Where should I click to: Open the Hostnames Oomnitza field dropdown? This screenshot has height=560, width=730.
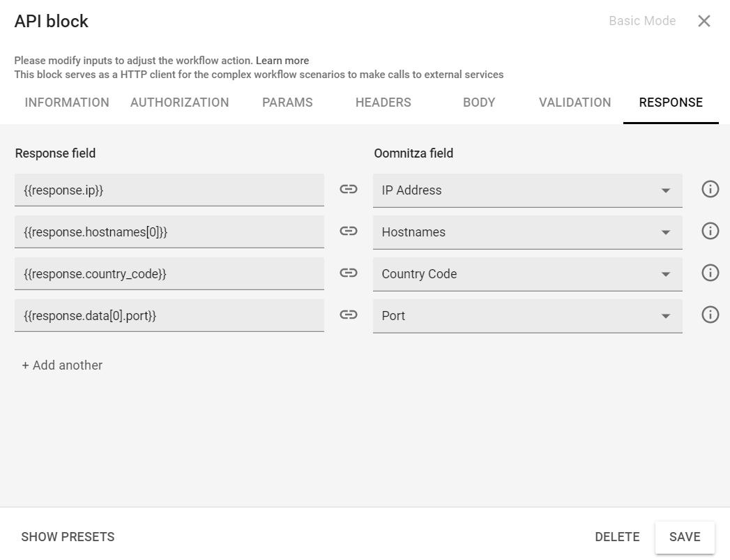click(666, 231)
